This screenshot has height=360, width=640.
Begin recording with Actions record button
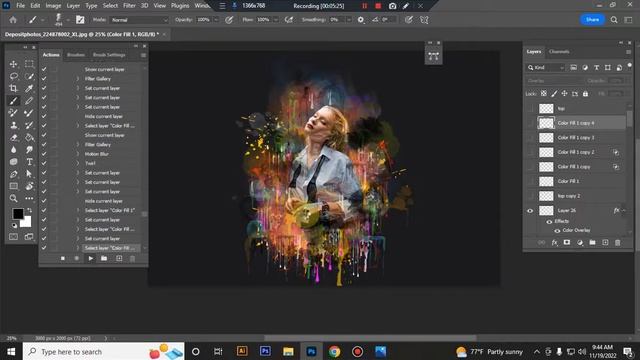pyautogui.click(x=76, y=258)
